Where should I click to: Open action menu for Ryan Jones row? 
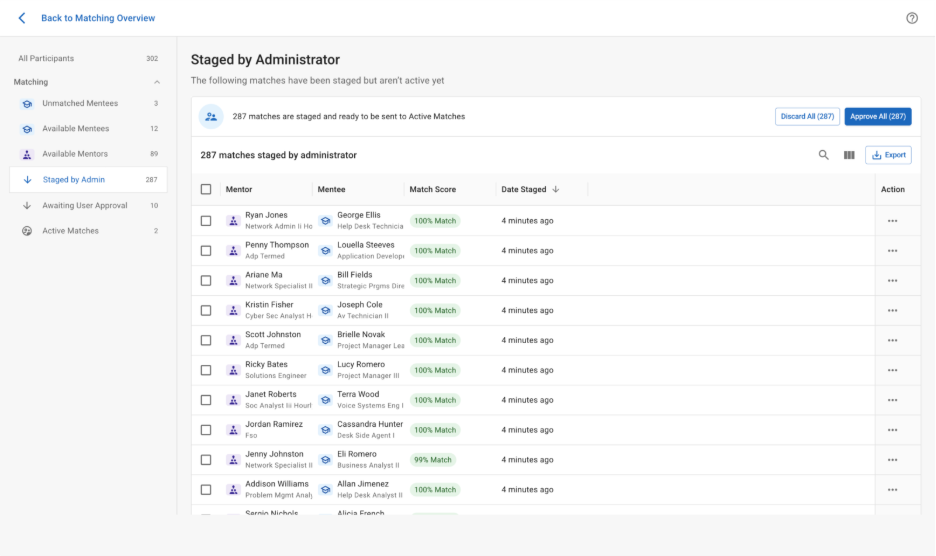pyautogui.click(x=892, y=221)
